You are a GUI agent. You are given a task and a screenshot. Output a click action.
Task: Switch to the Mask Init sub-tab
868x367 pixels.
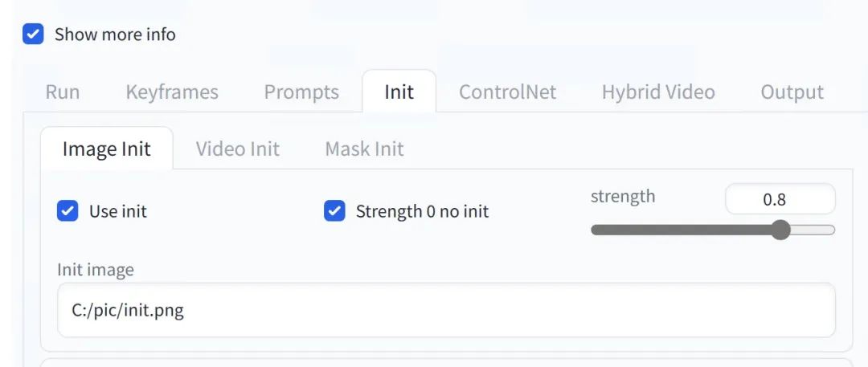click(x=364, y=149)
